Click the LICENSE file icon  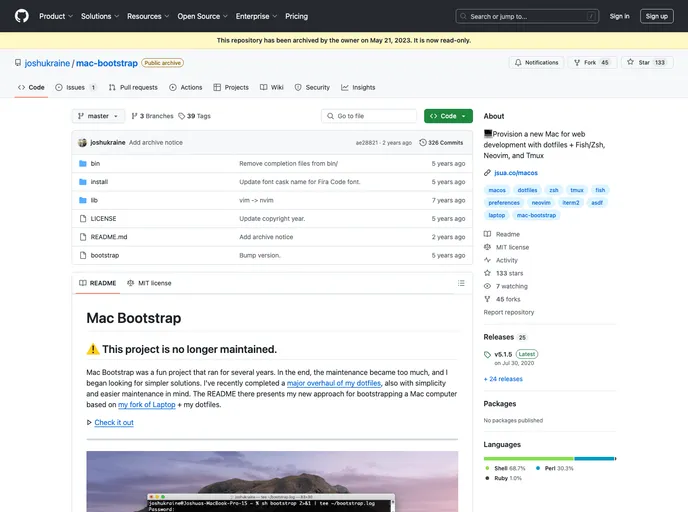point(83,218)
